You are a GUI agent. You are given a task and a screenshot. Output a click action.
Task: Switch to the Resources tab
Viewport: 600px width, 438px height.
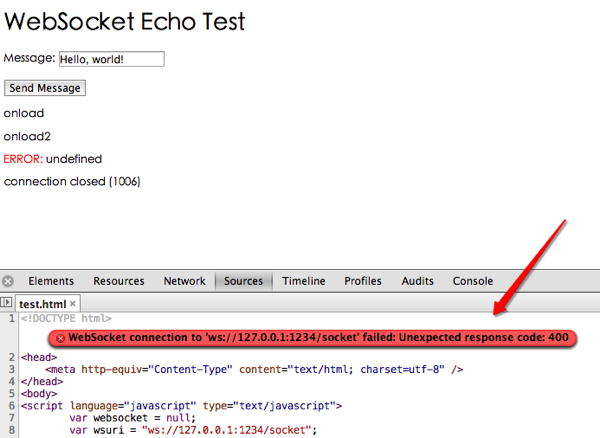(x=119, y=281)
